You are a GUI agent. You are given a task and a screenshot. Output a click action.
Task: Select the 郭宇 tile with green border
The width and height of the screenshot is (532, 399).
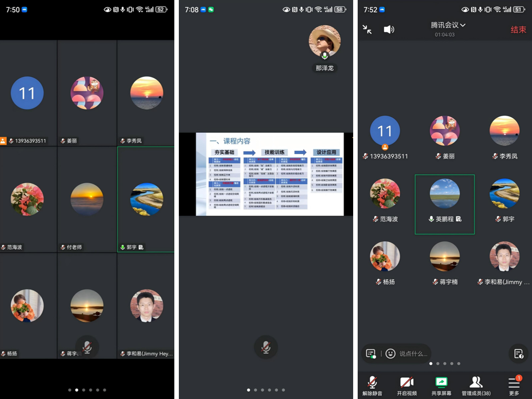pos(146,199)
